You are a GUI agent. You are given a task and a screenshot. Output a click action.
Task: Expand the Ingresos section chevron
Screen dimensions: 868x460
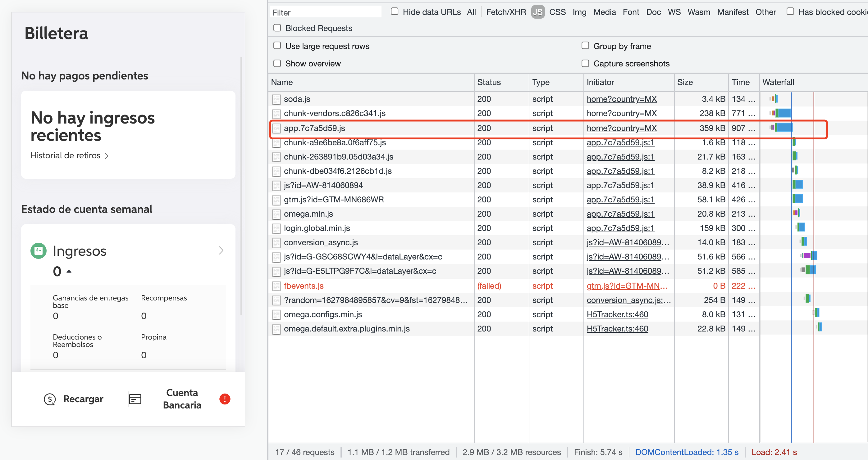[221, 250]
